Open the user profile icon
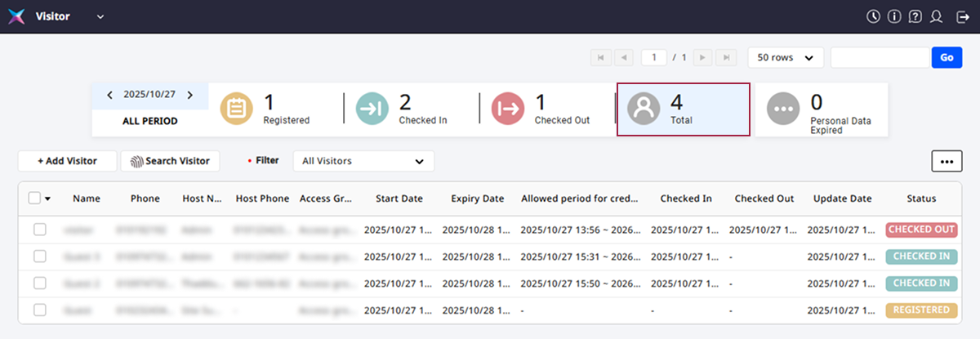Viewport: 980px width, 339px height. pyautogui.click(x=937, y=16)
